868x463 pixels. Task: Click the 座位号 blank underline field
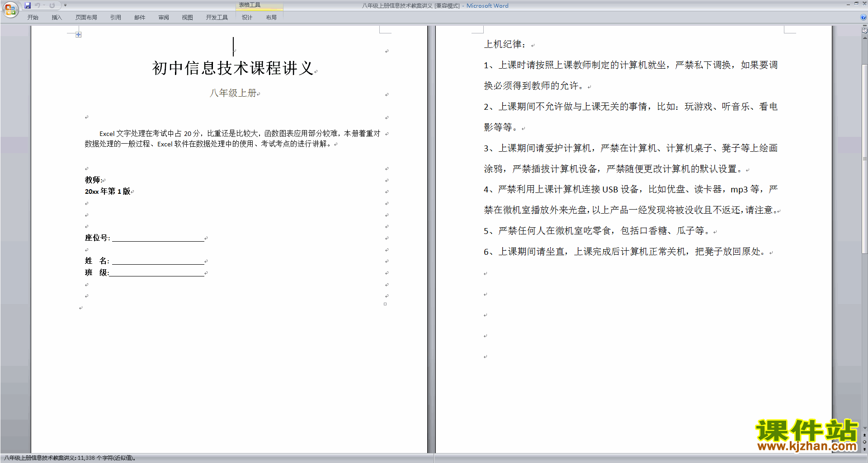tap(158, 238)
